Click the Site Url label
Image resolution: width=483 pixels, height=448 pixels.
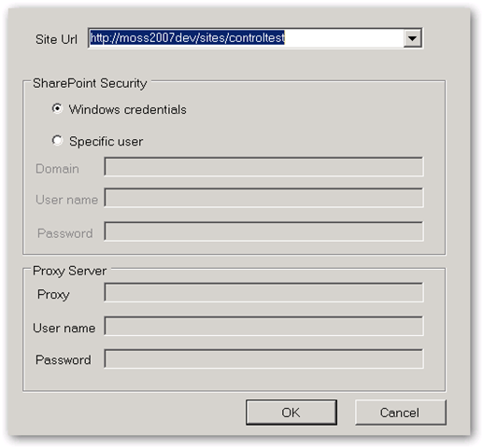(x=56, y=39)
